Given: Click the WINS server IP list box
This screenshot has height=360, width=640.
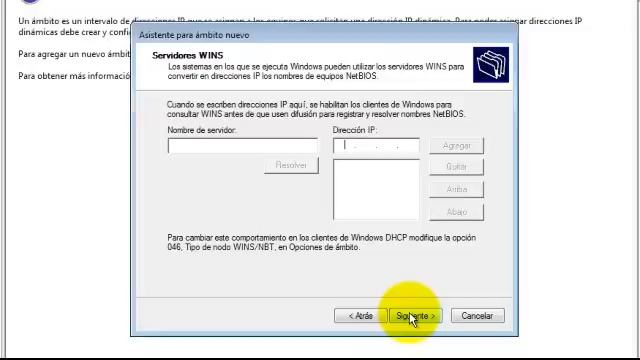Looking at the screenshot, I should click(376, 190).
